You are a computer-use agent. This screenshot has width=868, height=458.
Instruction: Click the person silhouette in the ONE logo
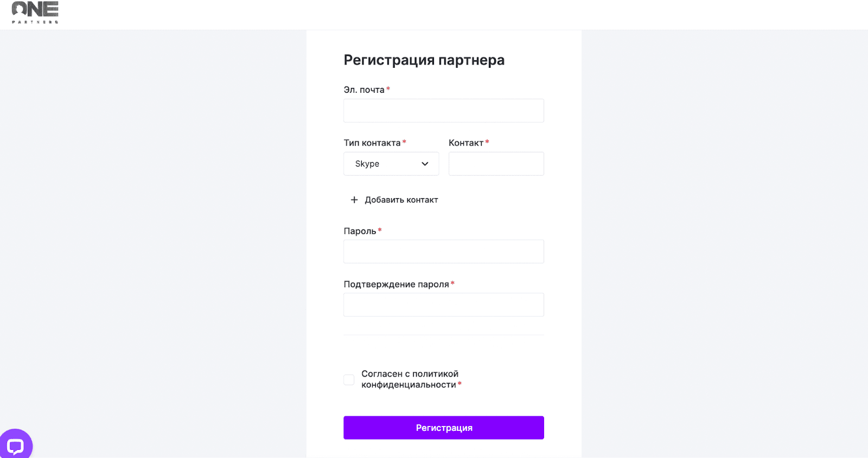click(x=18, y=8)
